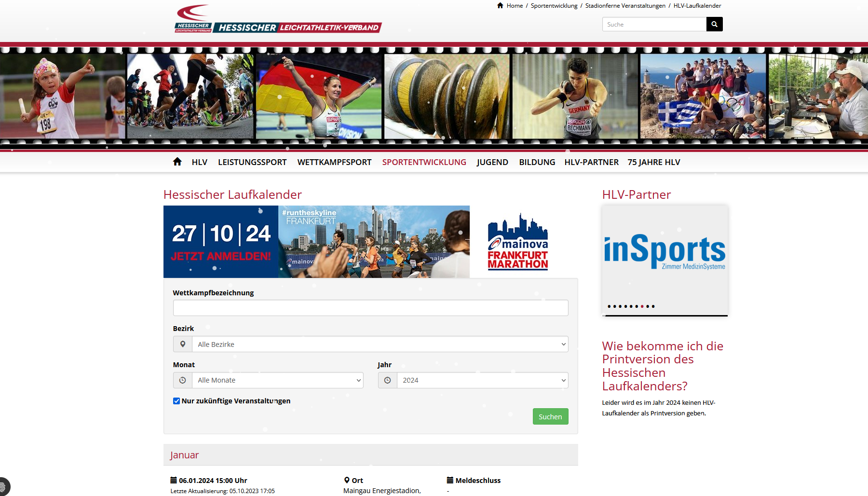
Task: Click the breadcrumb home icon
Action: [x=500, y=6]
